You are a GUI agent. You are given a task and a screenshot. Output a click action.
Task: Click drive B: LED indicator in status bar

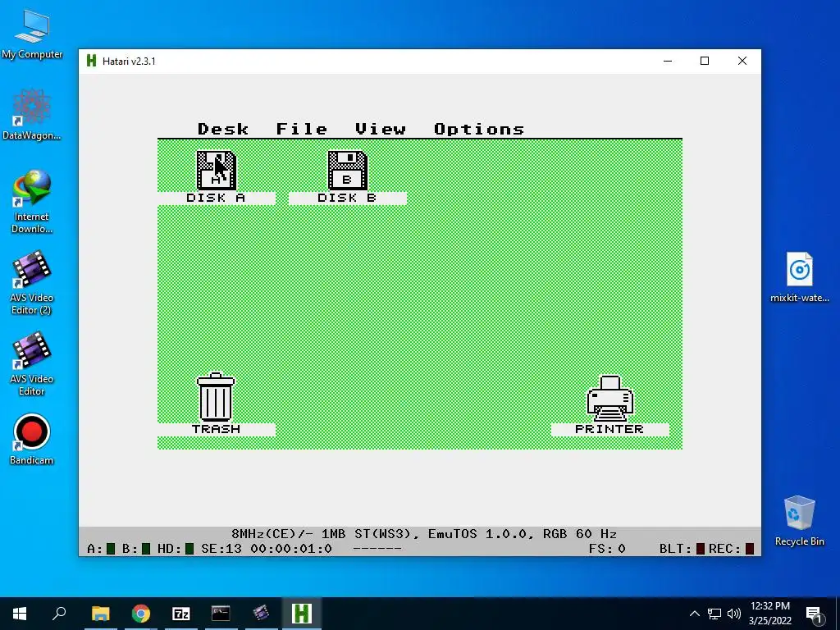tap(146, 549)
